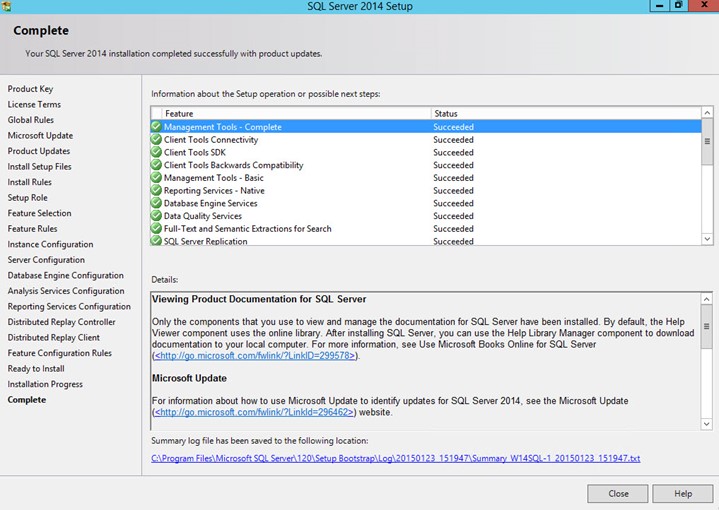This screenshot has width=719, height=510.
Task: Open the Summary log file path link
Action: (395, 459)
